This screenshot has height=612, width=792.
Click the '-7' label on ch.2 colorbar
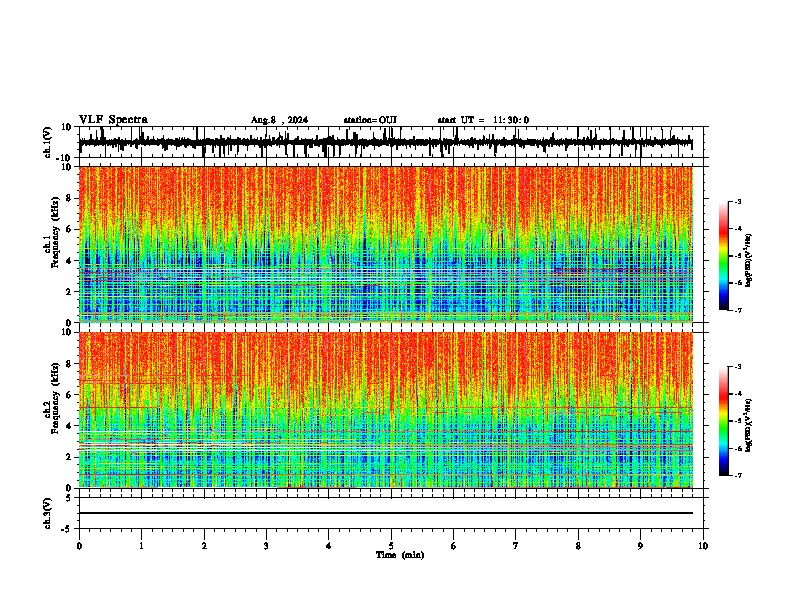(x=737, y=475)
